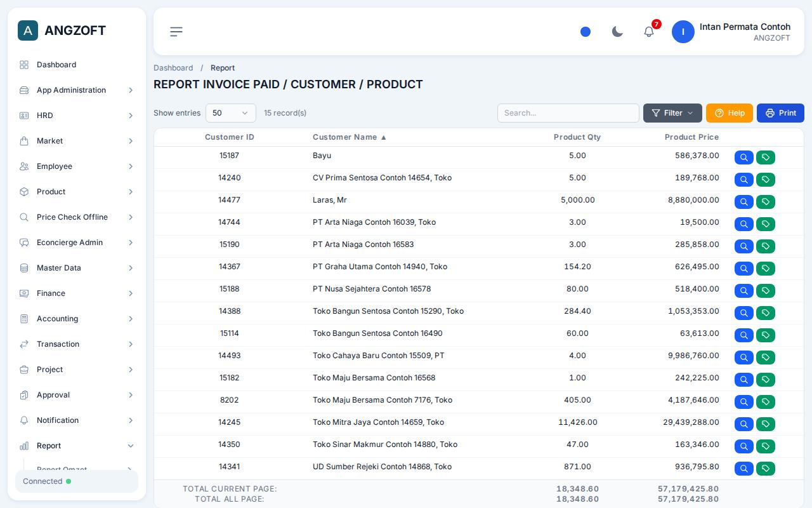Click tag icon for Toko Sinar Makmur row
The image size is (812, 508).
click(x=766, y=446)
